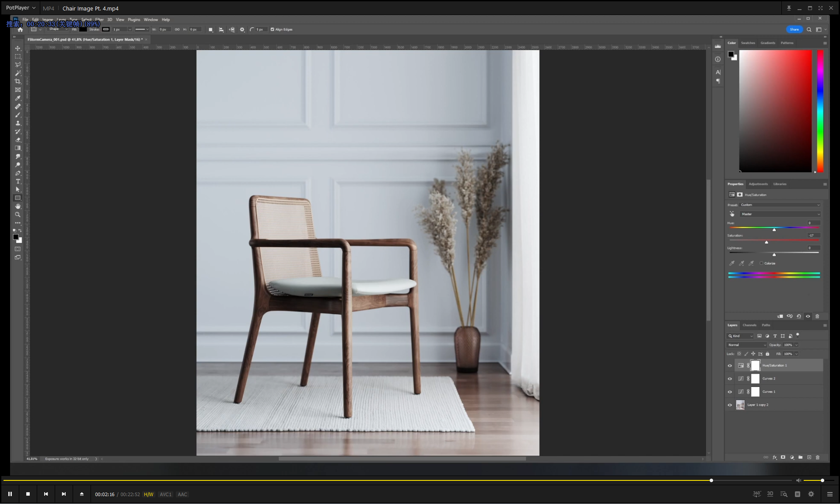The height and width of the screenshot is (504, 840).
Task: Switch to the Swatches tab
Action: click(748, 43)
